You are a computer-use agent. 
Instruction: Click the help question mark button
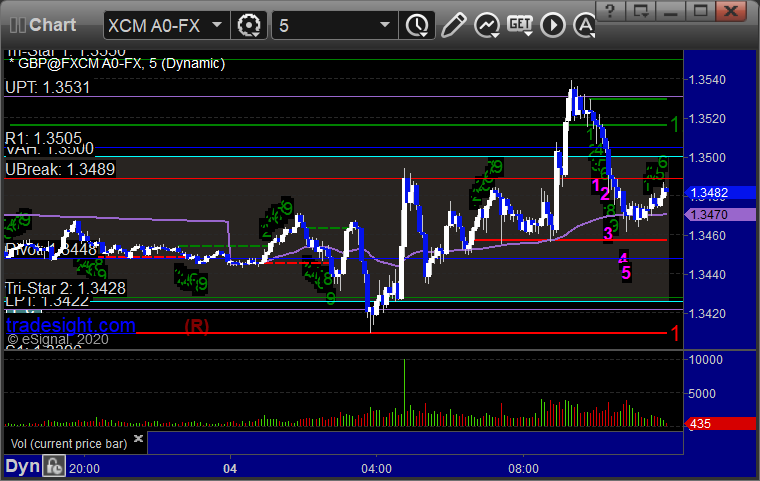click(x=610, y=11)
